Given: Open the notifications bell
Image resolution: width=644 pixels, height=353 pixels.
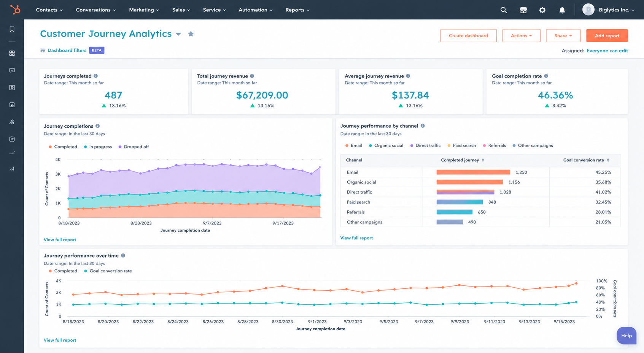Looking at the screenshot, I should (562, 10).
